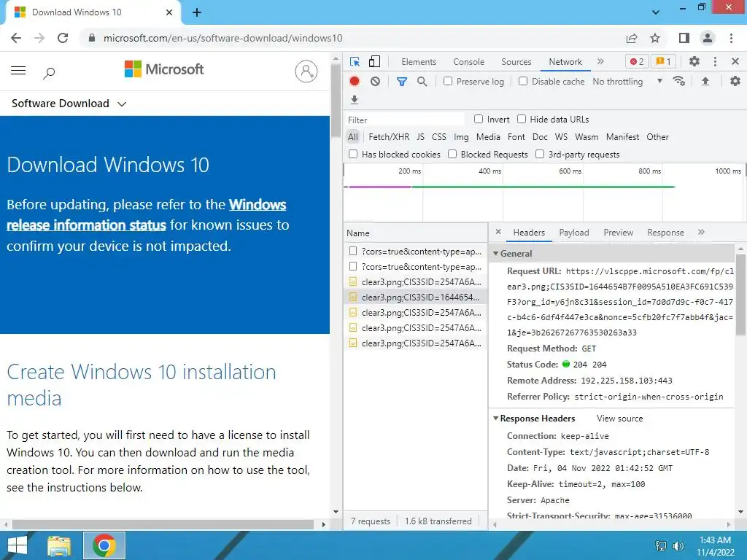Click in the network Filter input
This screenshot has height=560, width=747.
click(x=405, y=120)
